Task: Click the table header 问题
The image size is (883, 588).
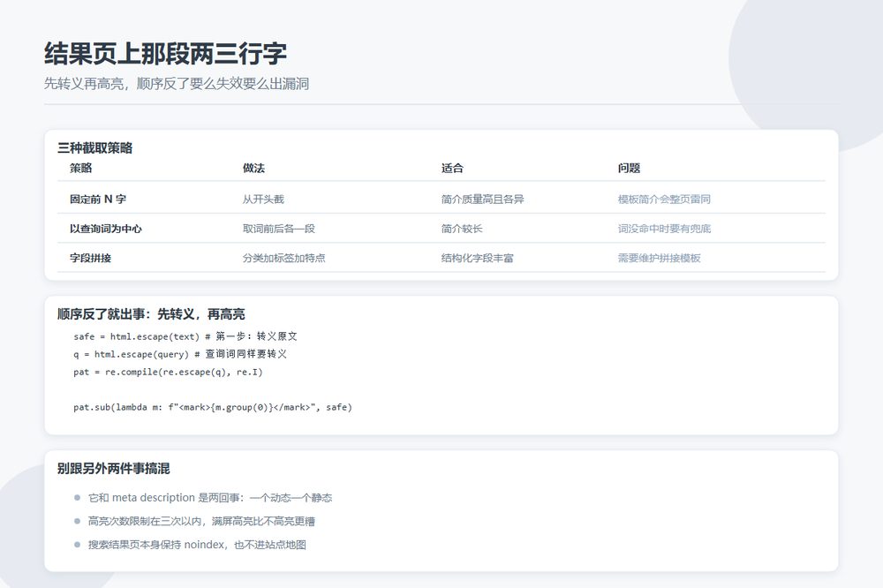Action: 629,168
